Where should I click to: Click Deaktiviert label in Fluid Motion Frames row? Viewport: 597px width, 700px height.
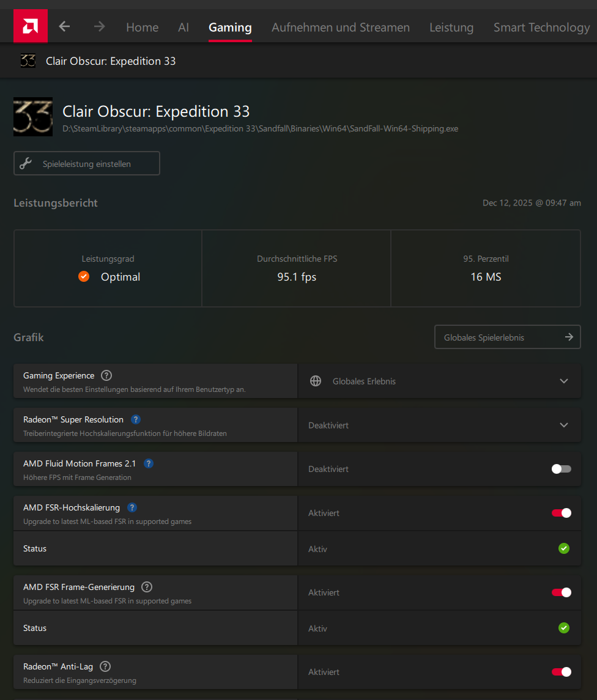tap(328, 469)
